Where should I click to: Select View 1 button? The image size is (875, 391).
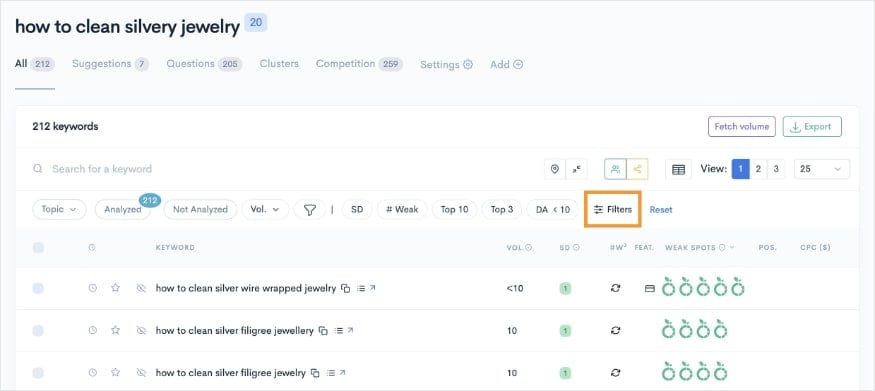point(741,169)
